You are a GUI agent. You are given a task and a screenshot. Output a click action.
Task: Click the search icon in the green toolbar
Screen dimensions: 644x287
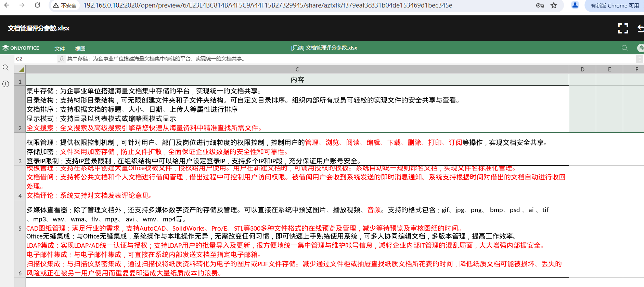[624, 48]
